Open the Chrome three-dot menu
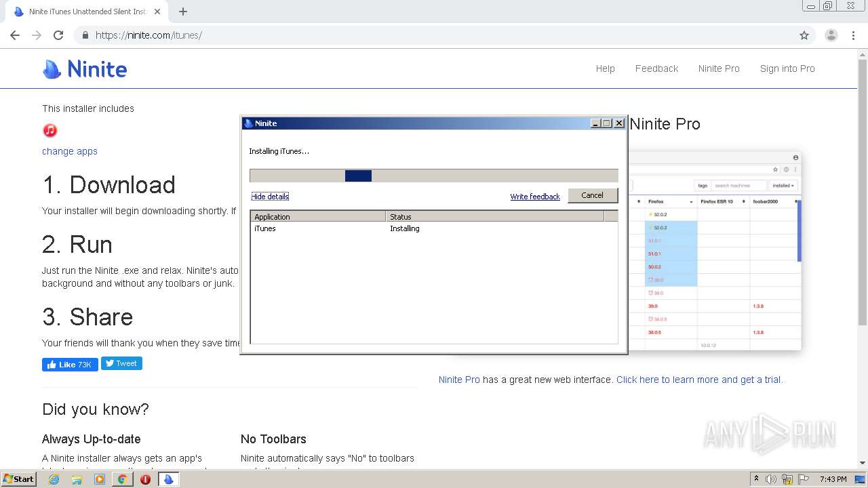The image size is (868, 488). pyautogui.click(x=854, y=35)
